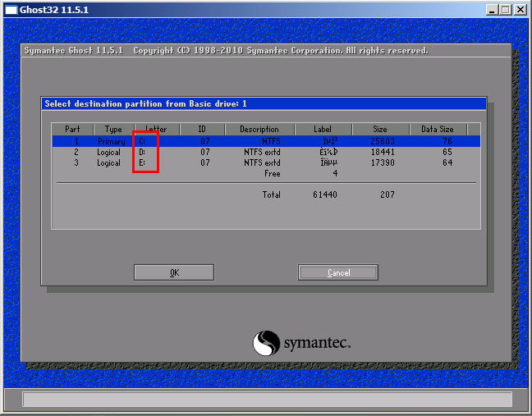Viewport: 532px width, 416px height.
Task: Close the Ghost32 window
Action: pyautogui.click(x=520, y=10)
